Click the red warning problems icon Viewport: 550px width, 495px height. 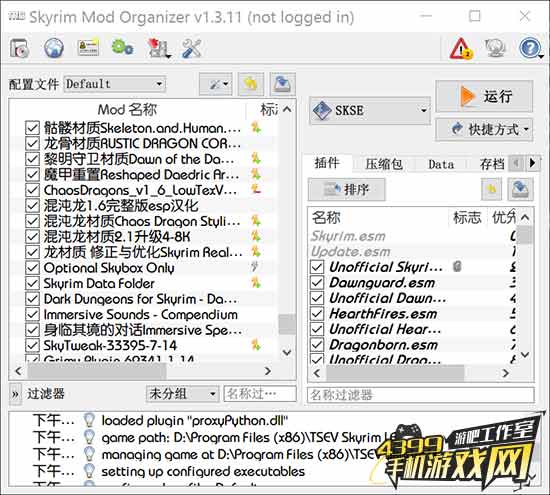point(461,48)
